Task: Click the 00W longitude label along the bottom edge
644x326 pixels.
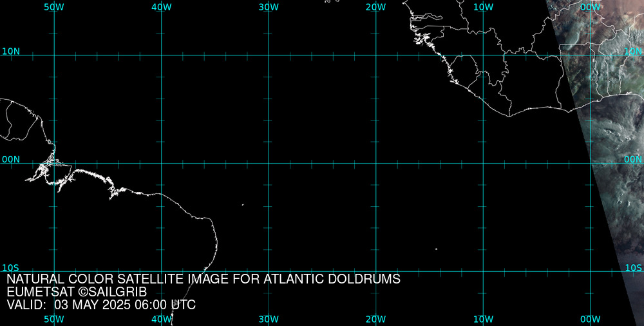Action: tap(591, 320)
